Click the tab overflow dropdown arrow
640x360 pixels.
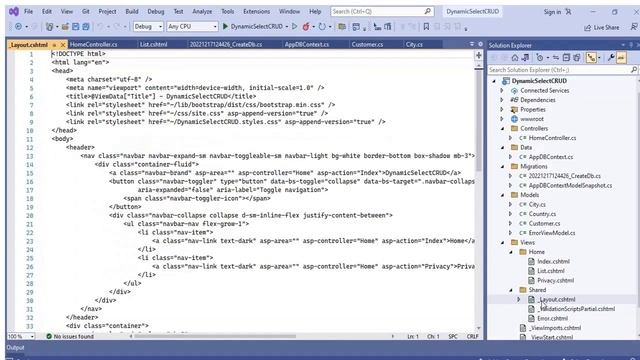pos(471,44)
